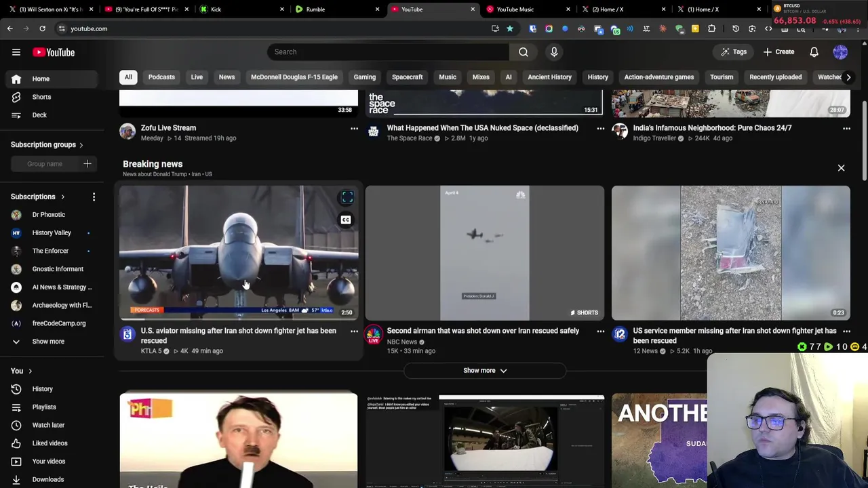The height and width of the screenshot is (488, 868).
Task: Click the Create button
Action: tap(778, 52)
